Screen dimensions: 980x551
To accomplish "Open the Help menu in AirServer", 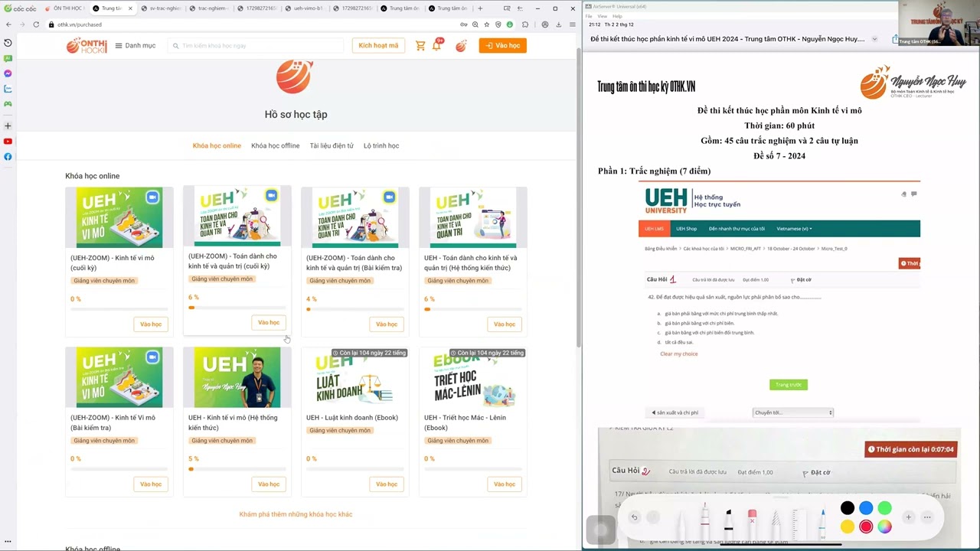I will (x=617, y=16).
